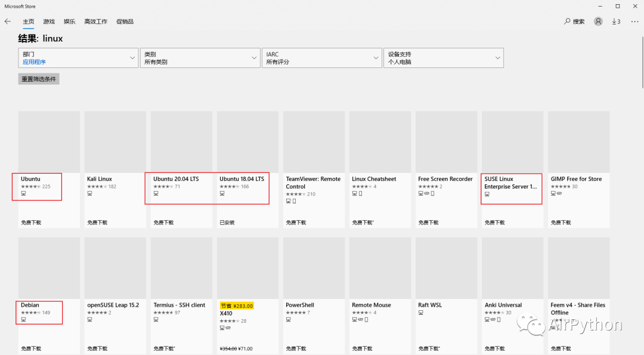Click TeamViewer: Remote Control title
The image size is (644, 355).
313,183
